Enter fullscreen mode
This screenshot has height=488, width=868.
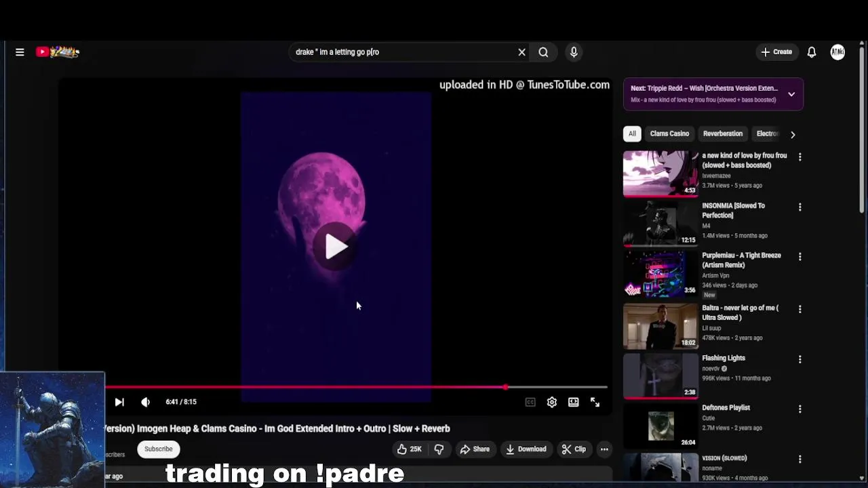pos(595,402)
